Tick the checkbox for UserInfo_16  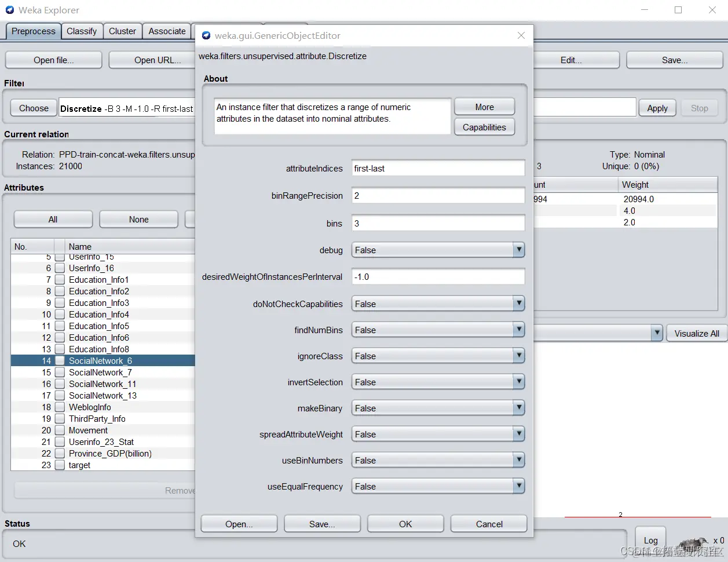60,268
